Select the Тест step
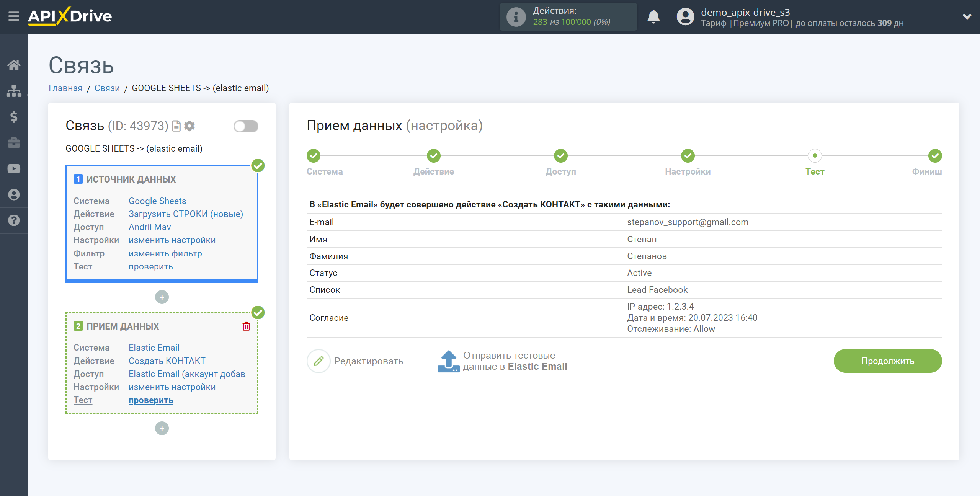Viewport: 980px width, 496px height. click(x=815, y=156)
